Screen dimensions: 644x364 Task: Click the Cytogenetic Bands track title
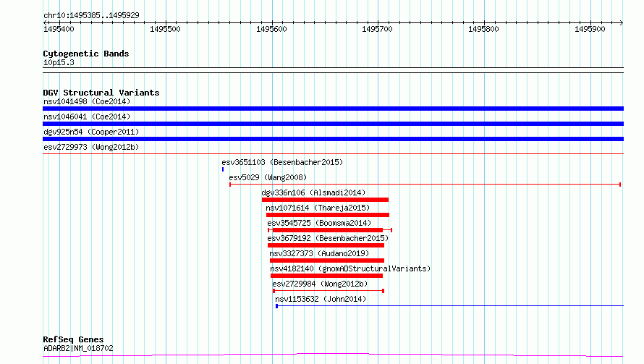pos(86,54)
